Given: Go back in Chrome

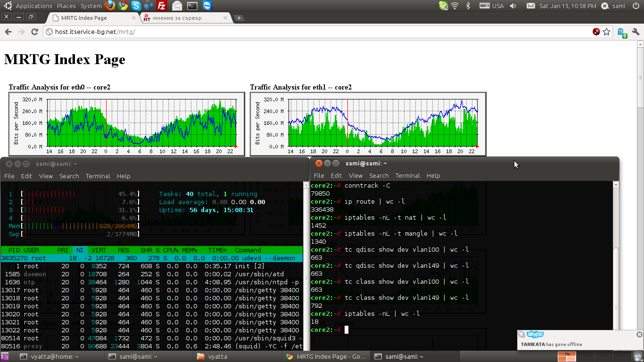Looking at the screenshot, I should tap(8, 32).
